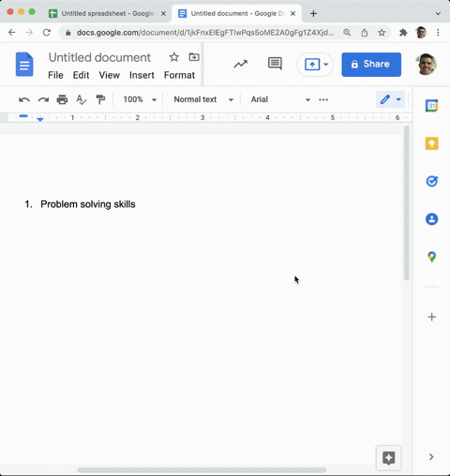The image size is (450, 476).
Task: Expand the present options dropdown arrow
Action: click(x=326, y=65)
